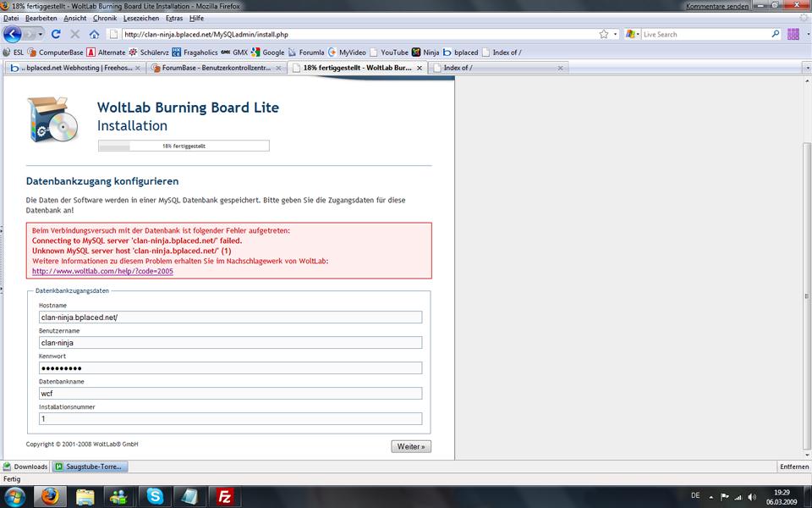This screenshot has width=812, height=508.
Task: Open FileZilla from the taskbar
Action: tap(225, 497)
